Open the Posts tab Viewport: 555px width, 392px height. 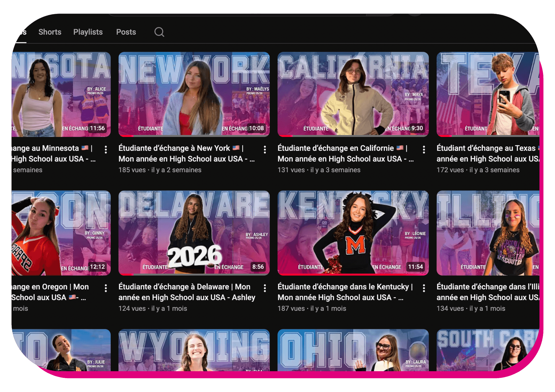(x=126, y=32)
